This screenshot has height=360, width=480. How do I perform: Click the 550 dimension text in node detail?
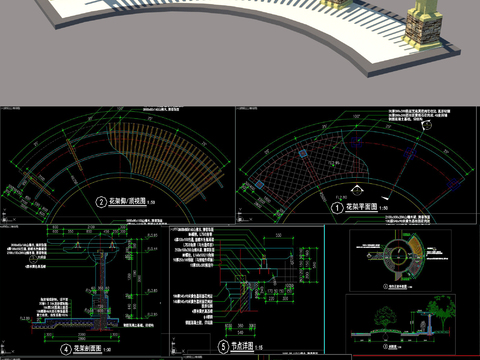pos(279,235)
